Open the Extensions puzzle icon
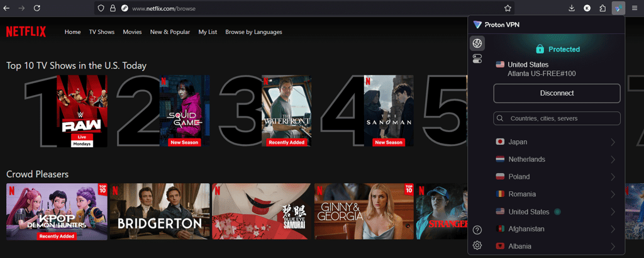 pyautogui.click(x=602, y=8)
